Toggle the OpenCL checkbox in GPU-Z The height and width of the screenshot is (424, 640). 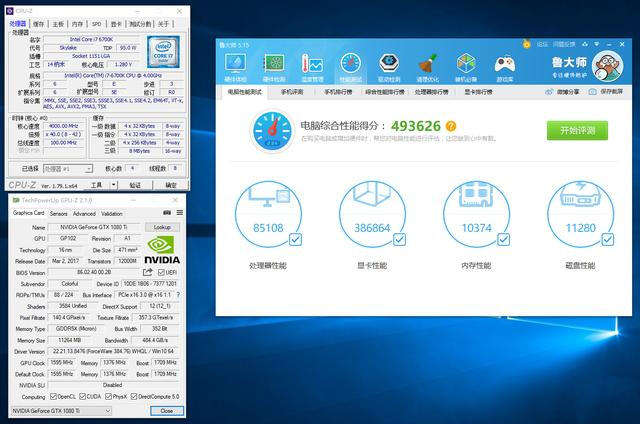(53, 396)
